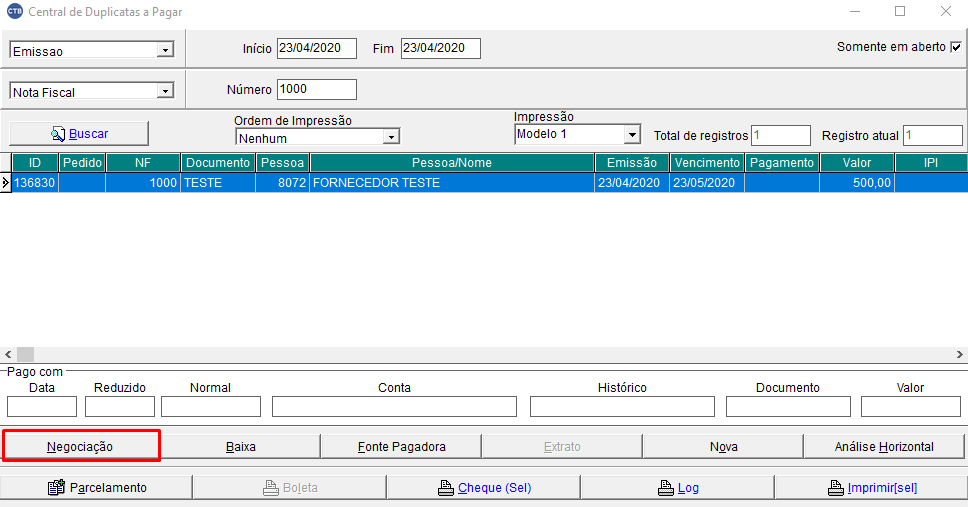The width and height of the screenshot is (968, 507).
Task: Open Parcelamento installment option
Action: (x=97, y=488)
